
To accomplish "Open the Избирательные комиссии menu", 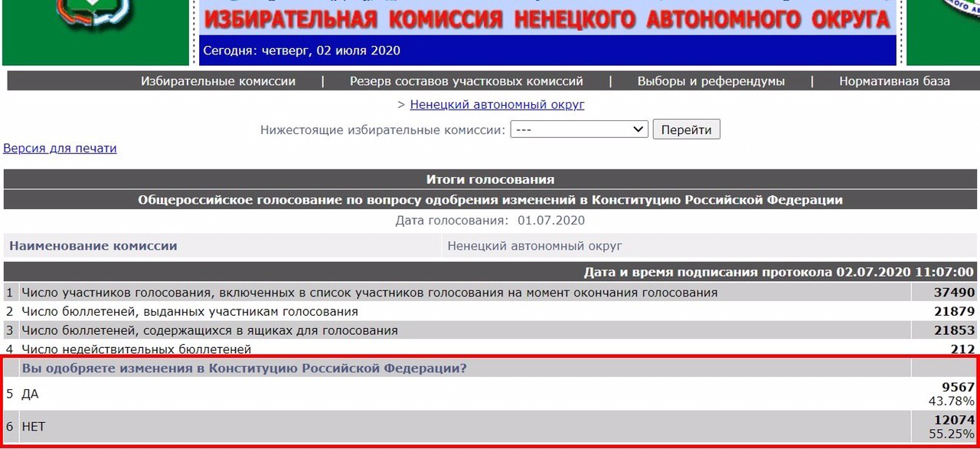I will pos(218,81).
